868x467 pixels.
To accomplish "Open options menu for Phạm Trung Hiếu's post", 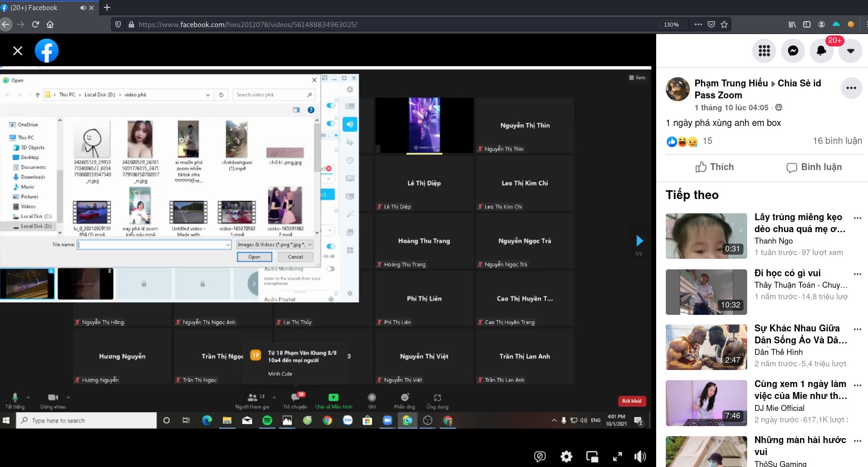I will pyautogui.click(x=851, y=88).
